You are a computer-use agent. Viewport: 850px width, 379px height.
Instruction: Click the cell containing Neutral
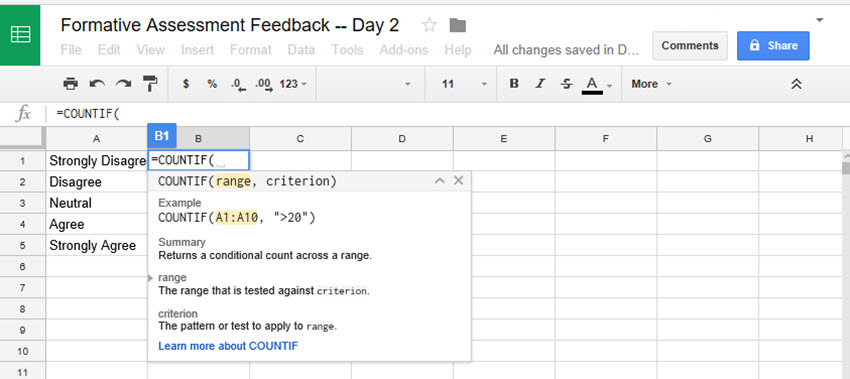[96, 203]
